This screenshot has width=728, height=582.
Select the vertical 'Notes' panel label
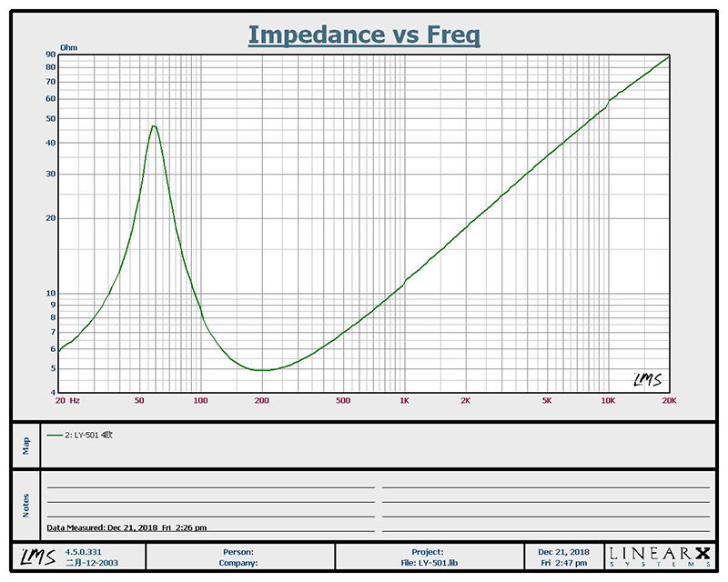point(25,503)
